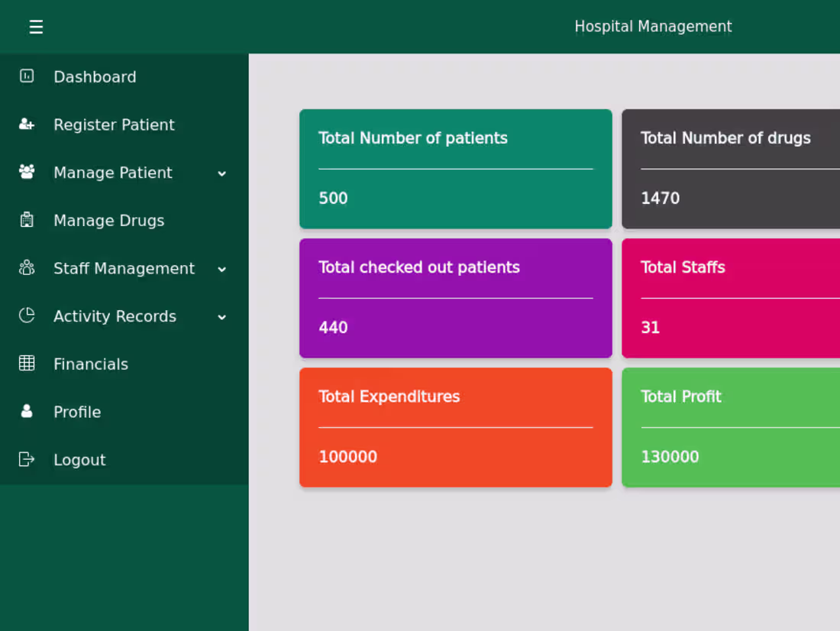Toggle the sidebar with the hamburger menu
This screenshot has width=840, height=631.
(x=36, y=26)
